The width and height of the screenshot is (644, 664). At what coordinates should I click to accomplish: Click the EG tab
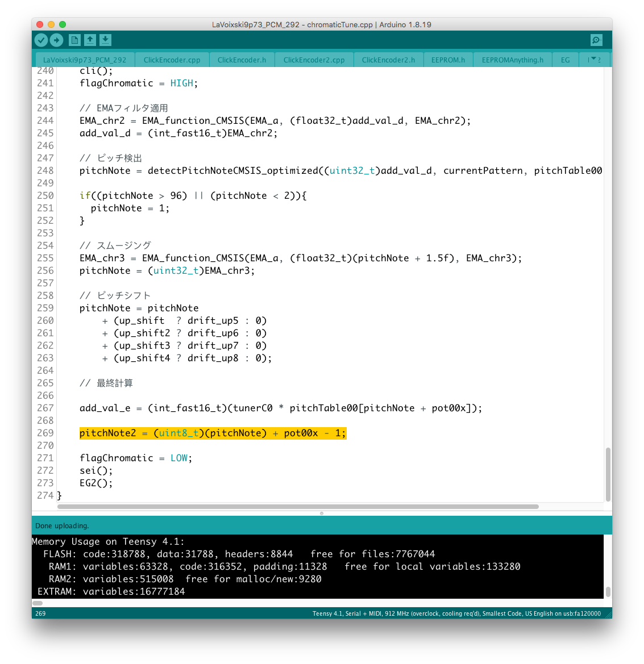coord(565,60)
